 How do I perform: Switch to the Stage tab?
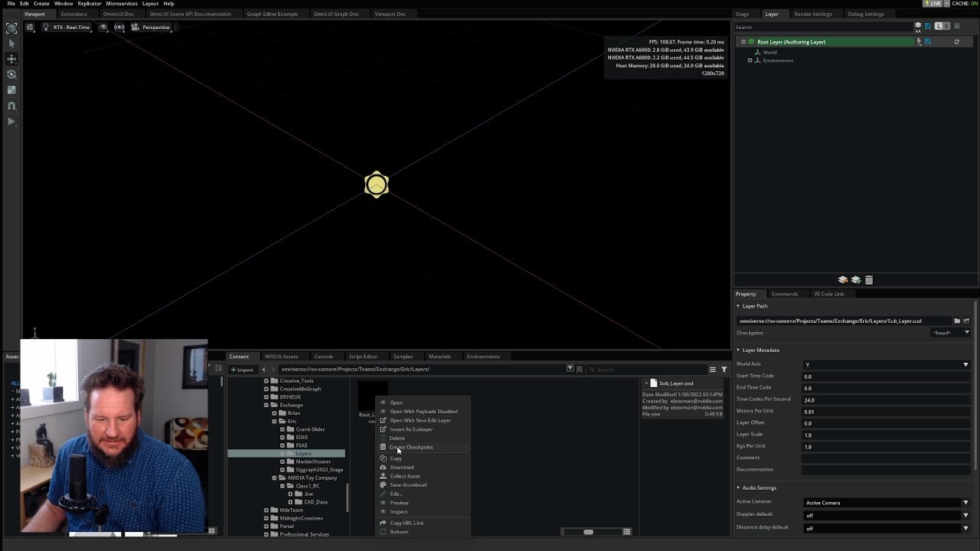tap(742, 14)
